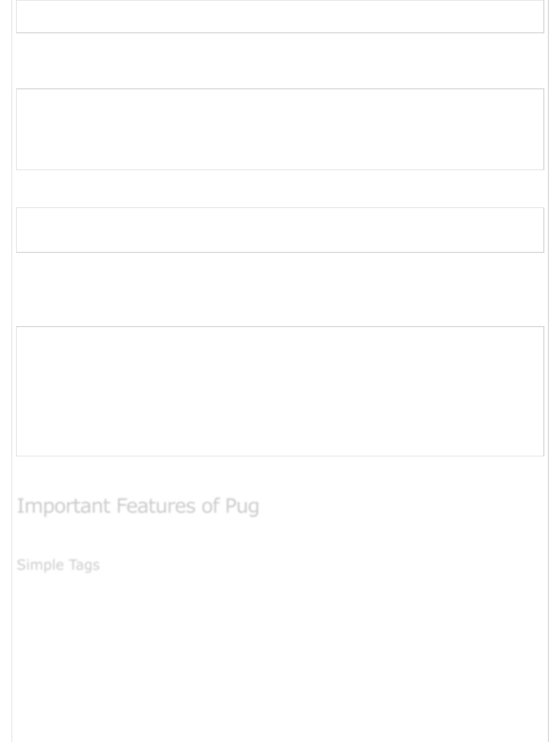Click the cut-off box at the page top
The height and width of the screenshot is (742, 560).
point(280,16)
